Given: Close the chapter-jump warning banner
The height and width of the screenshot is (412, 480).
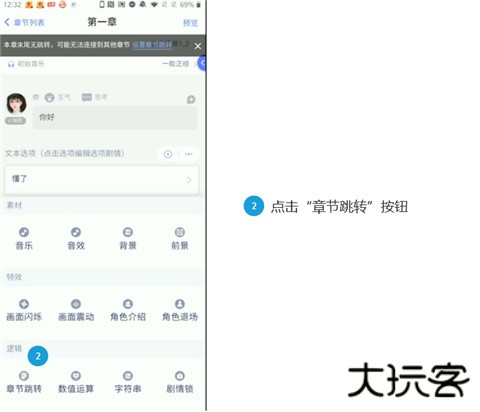Looking at the screenshot, I should [x=198, y=46].
